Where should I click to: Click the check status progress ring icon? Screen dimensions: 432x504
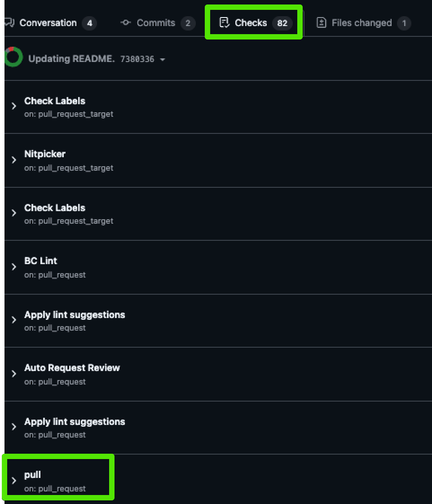click(13, 57)
